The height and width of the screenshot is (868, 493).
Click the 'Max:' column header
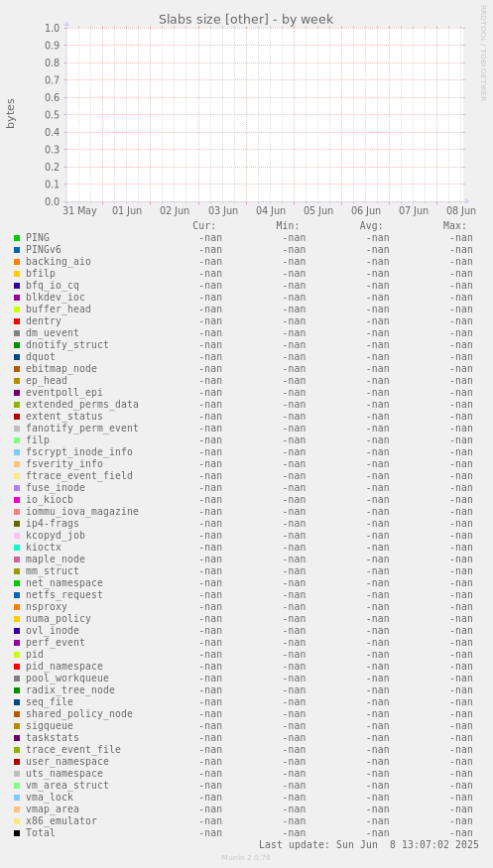pyautogui.click(x=454, y=226)
